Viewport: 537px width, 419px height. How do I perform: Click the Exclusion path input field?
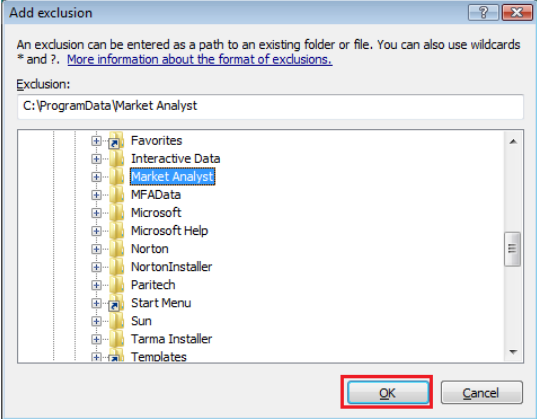tap(270, 107)
